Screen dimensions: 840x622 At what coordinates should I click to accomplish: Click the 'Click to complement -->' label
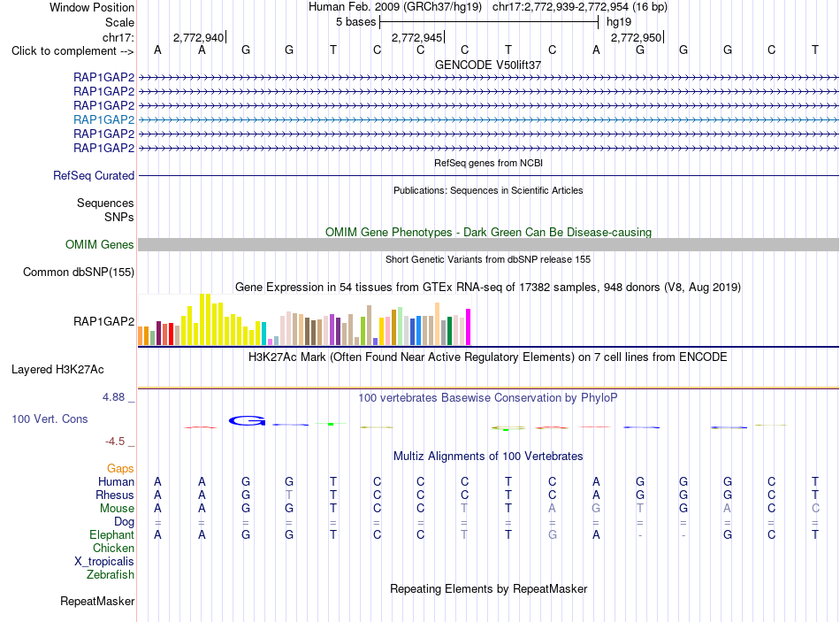pyautogui.click(x=73, y=51)
